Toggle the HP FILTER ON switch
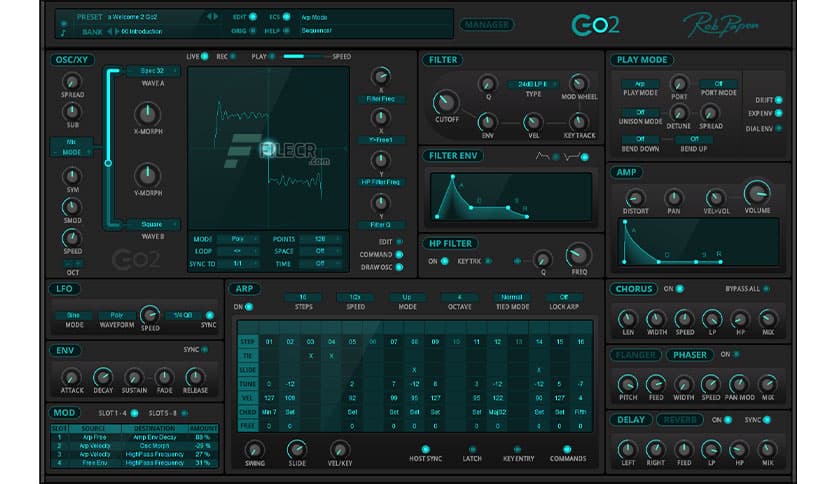 444,261
